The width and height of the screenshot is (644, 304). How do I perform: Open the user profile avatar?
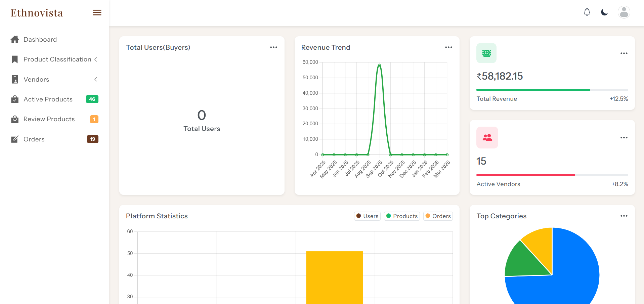coord(624,12)
